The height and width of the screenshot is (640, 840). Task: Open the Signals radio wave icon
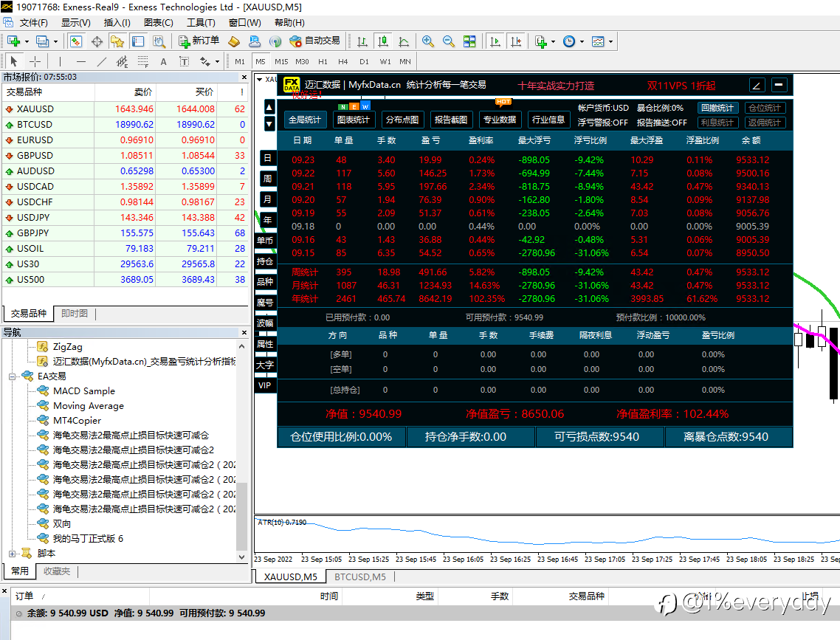pyautogui.click(x=275, y=41)
